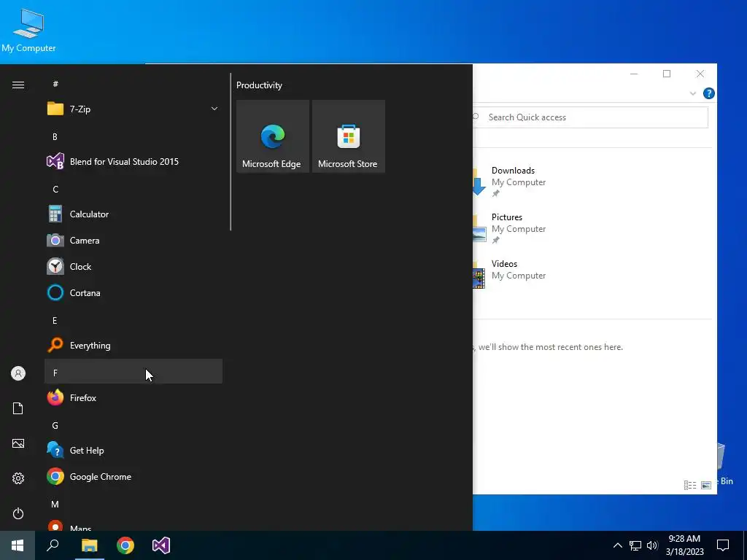The width and height of the screenshot is (747, 560).
Task: Click the Search Quick access field
Action: [x=589, y=117]
